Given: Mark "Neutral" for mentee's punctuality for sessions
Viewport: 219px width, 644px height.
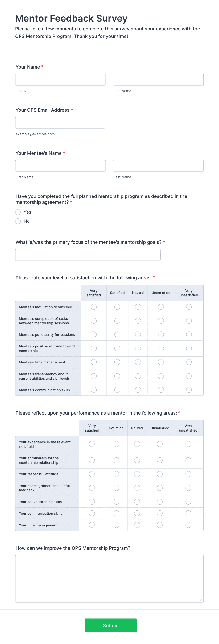Looking at the screenshot, I should 138,334.
